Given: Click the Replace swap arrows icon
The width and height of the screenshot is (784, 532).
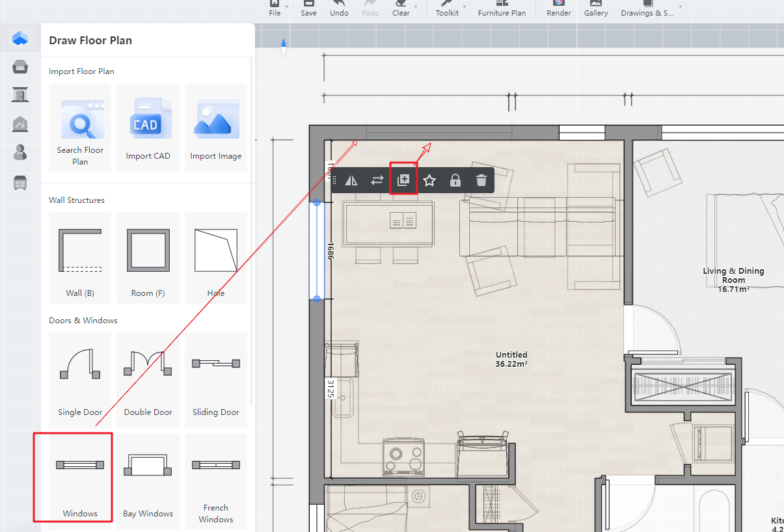Looking at the screenshot, I should (377, 180).
